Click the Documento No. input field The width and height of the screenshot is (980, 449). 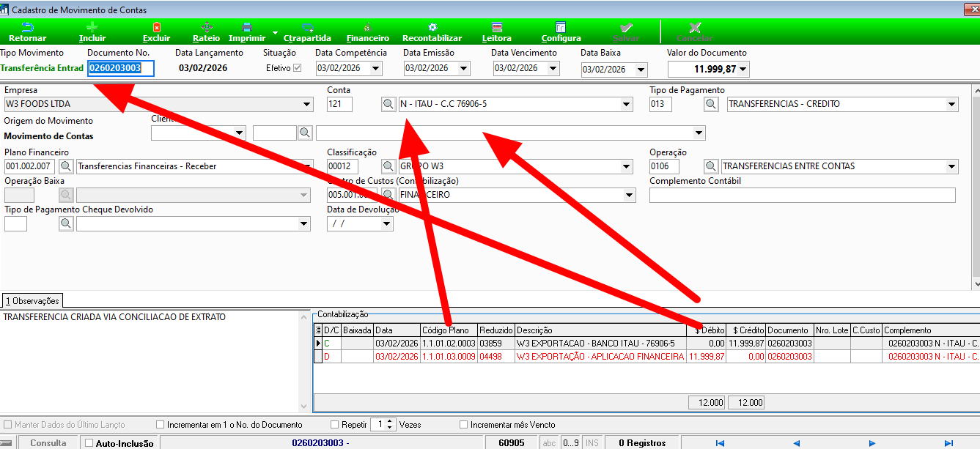[x=121, y=68]
